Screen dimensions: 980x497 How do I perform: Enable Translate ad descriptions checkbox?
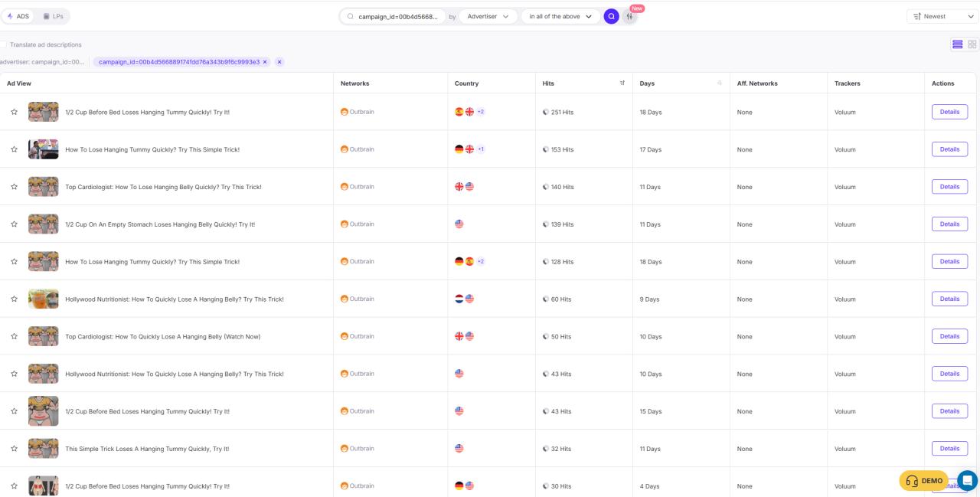pos(3,44)
